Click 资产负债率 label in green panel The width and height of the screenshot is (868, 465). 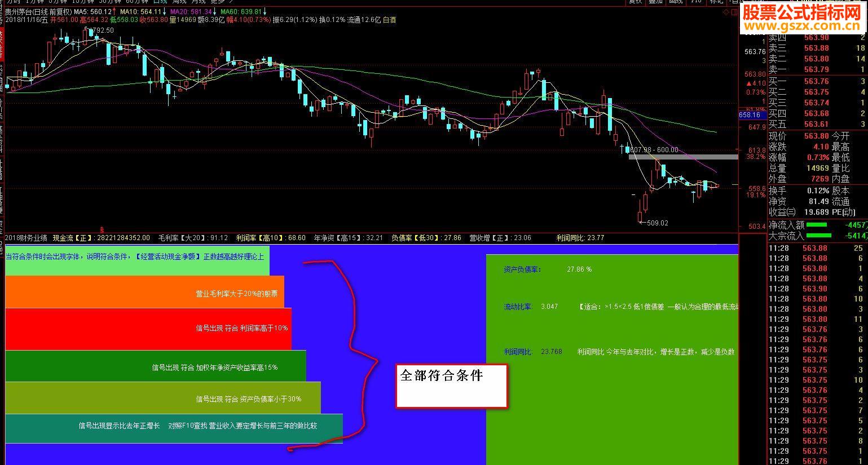[522, 270]
